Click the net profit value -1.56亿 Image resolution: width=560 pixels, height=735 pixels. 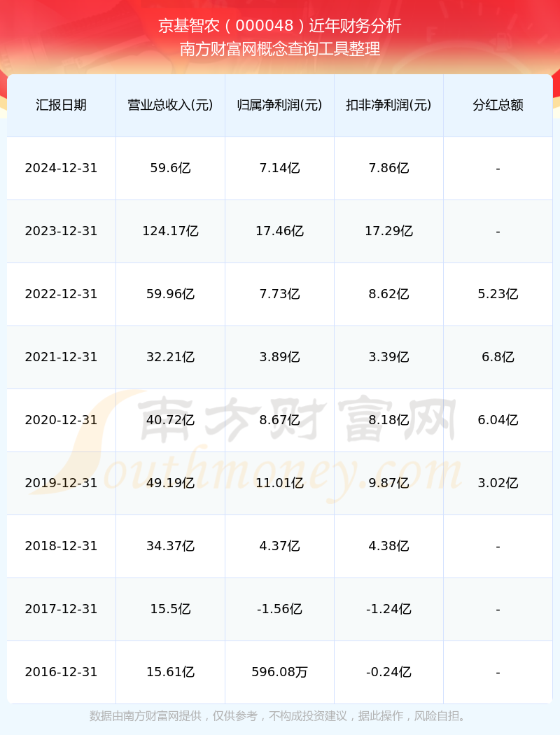pos(280,610)
